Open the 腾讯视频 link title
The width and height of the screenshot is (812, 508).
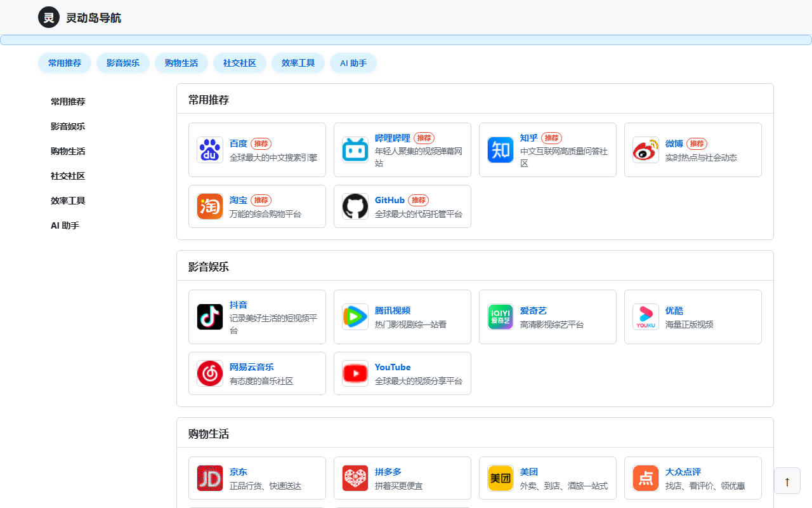coord(393,311)
